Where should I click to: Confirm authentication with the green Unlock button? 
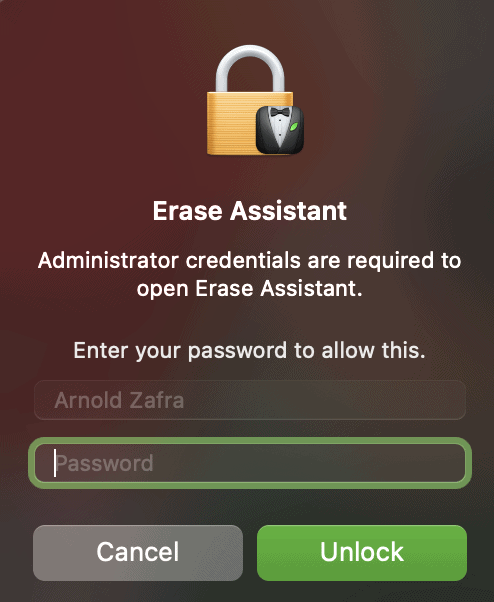point(362,552)
